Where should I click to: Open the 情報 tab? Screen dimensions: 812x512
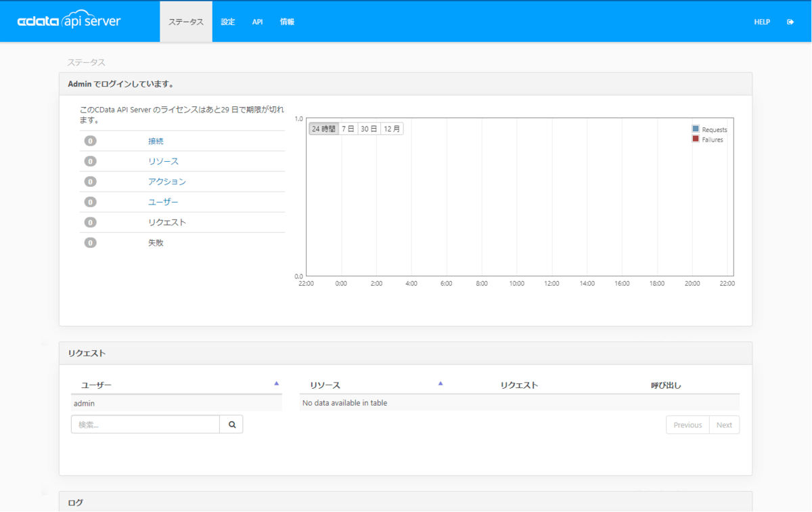(287, 22)
